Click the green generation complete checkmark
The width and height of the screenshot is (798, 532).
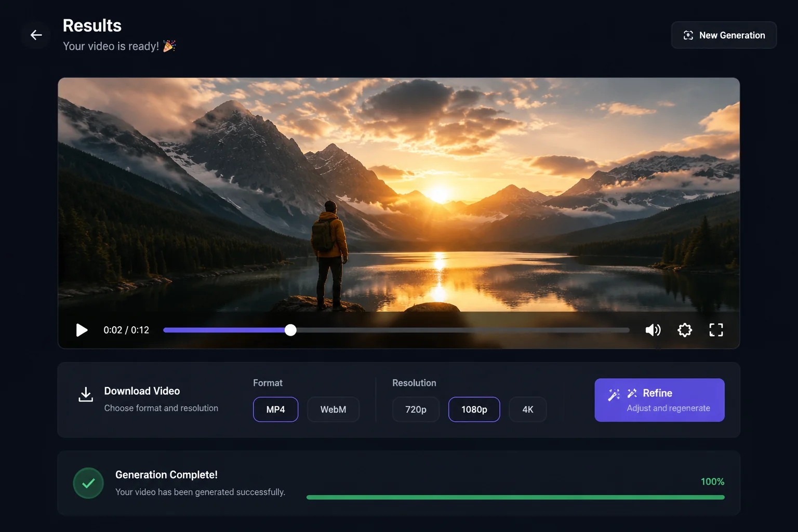(88, 483)
